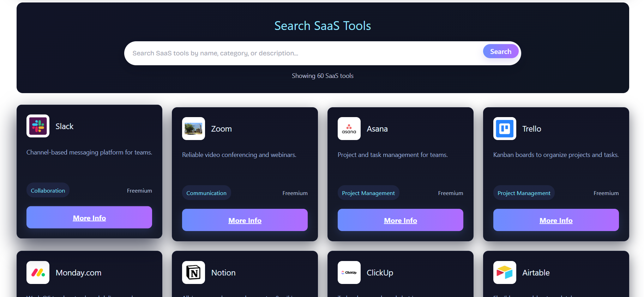Click the Zoom logo thumbnail
This screenshot has height=297, width=644.
coord(193,128)
